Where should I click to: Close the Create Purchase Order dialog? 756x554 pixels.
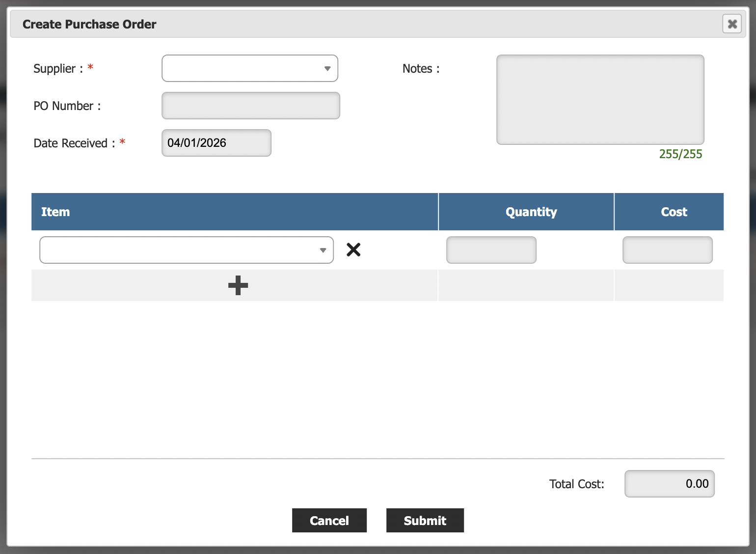(731, 24)
